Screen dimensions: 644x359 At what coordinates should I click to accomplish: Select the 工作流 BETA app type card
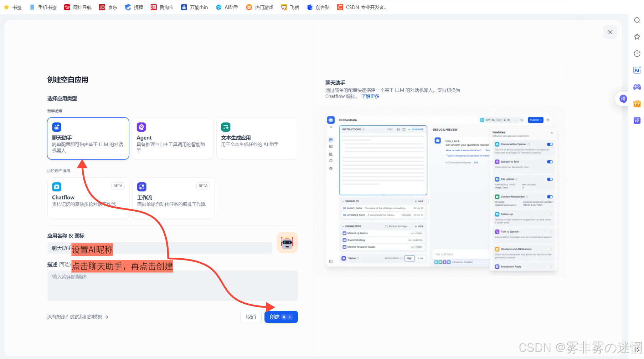point(174,198)
